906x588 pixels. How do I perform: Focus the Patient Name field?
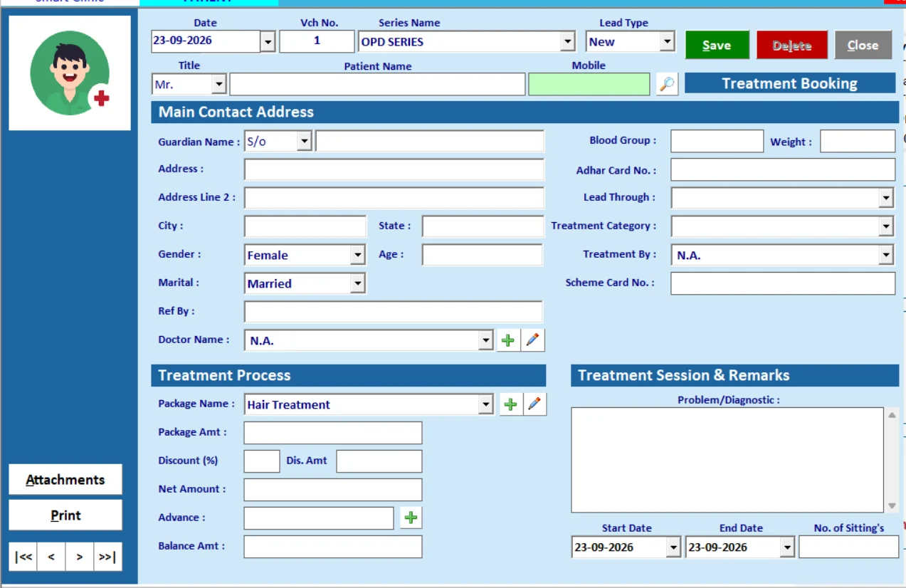[x=377, y=85]
